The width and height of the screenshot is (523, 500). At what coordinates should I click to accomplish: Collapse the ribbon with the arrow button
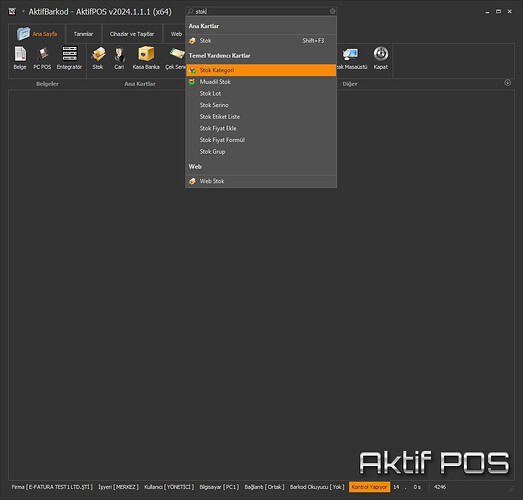click(x=507, y=83)
